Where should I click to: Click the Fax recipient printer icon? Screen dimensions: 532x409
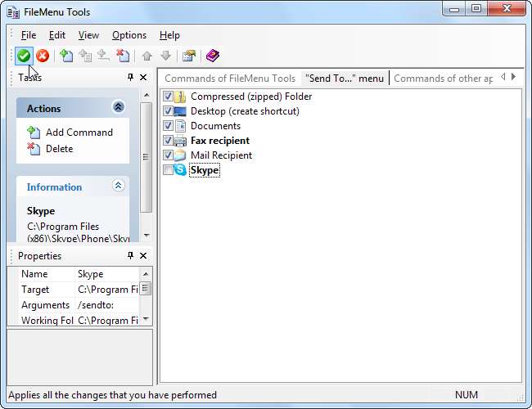[x=180, y=141]
